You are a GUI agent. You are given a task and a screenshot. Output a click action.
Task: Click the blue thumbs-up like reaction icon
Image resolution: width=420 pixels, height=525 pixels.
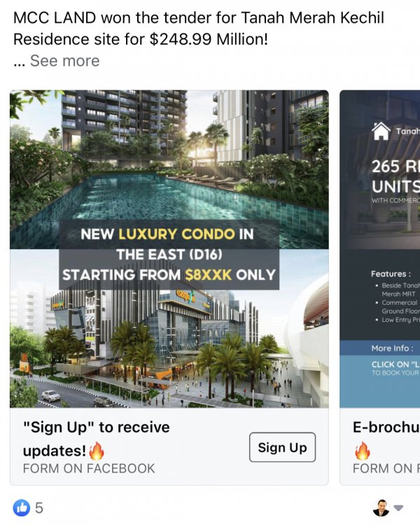pos(22,507)
